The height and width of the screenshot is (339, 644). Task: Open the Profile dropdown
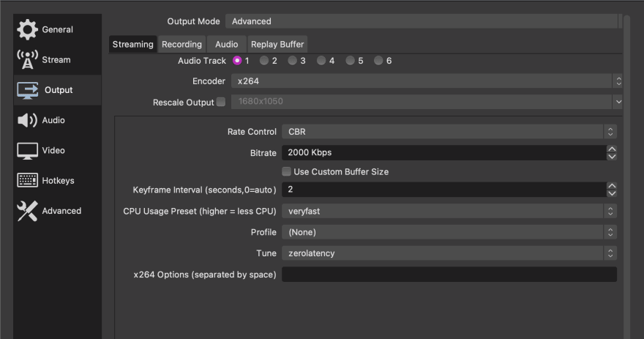[449, 232]
